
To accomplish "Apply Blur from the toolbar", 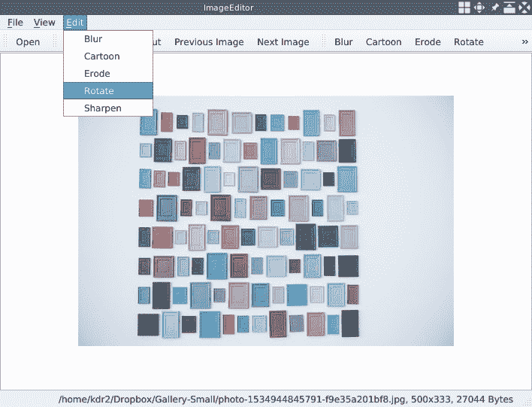I will [343, 42].
